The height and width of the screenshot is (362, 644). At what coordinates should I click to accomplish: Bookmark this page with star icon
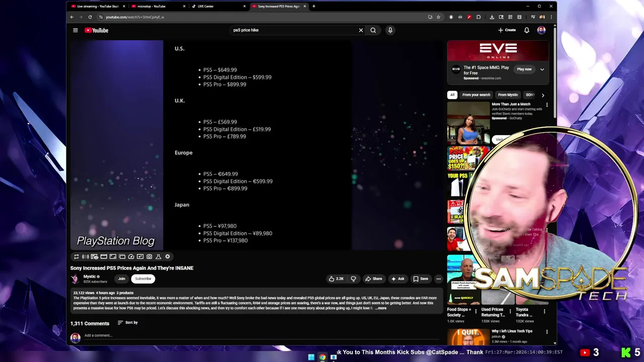pyautogui.click(x=438, y=17)
